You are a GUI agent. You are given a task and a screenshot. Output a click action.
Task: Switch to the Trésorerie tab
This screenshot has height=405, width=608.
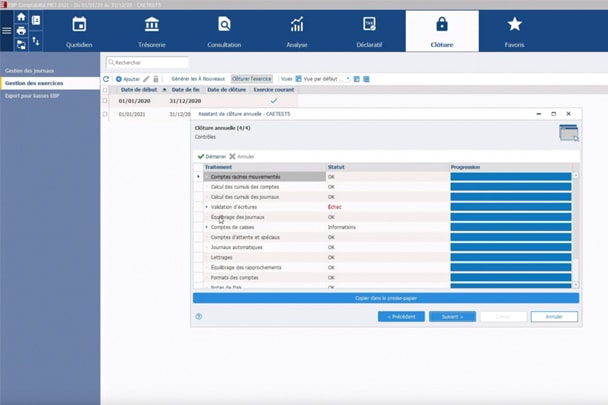pyautogui.click(x=152, y=31)
